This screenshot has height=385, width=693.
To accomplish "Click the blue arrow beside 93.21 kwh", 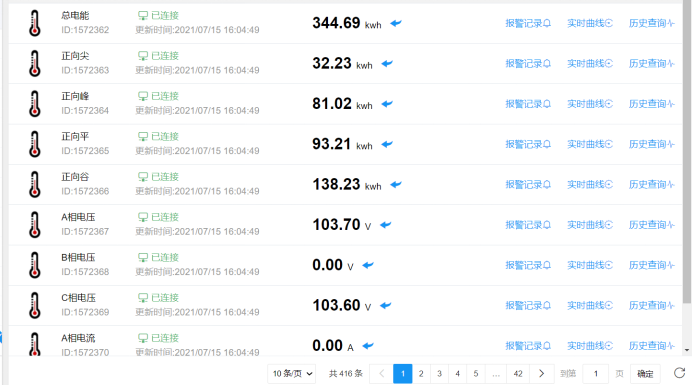I will click(x=387, y=144).
